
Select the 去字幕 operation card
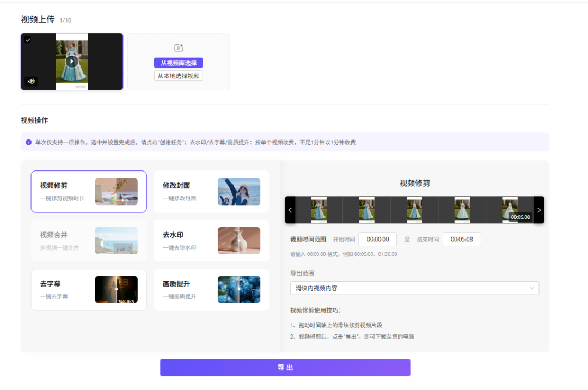coord(89,289)
